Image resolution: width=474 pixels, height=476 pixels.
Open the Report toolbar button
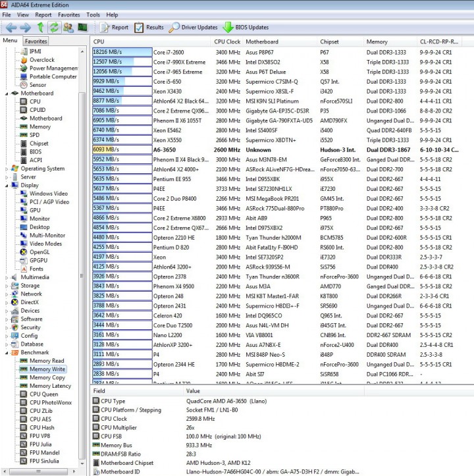click(x=114, y=27)
